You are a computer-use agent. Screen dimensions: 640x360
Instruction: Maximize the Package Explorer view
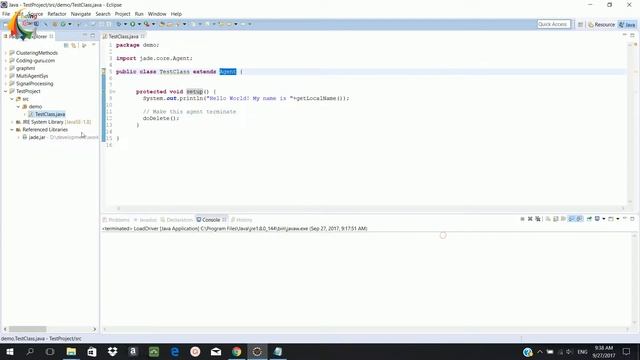(93, 36)
